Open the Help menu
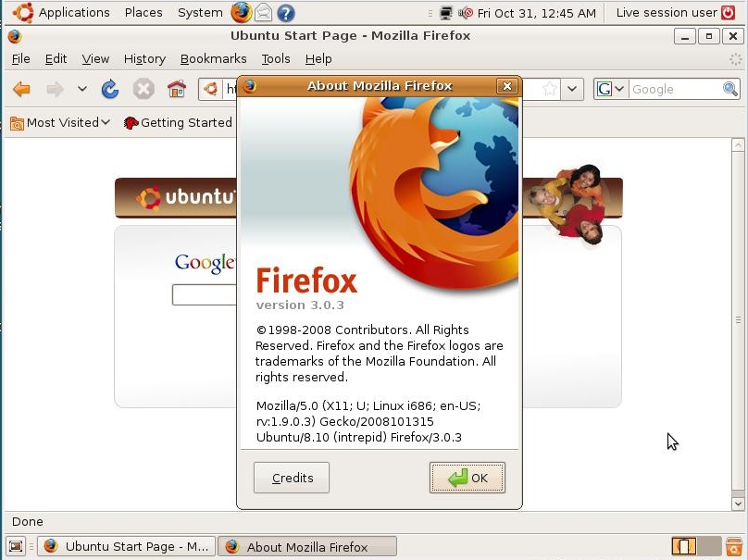Screen dimensions: 748x560 click(318, 58)
